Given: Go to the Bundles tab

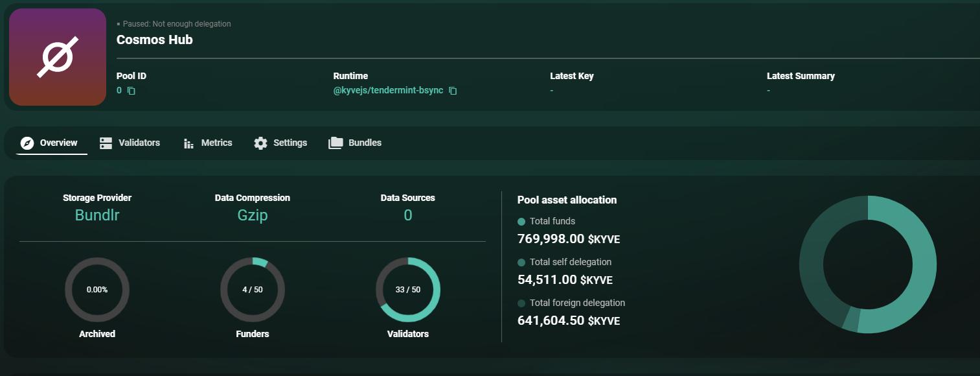Looking at the screenshot, I should pos(365,143).
